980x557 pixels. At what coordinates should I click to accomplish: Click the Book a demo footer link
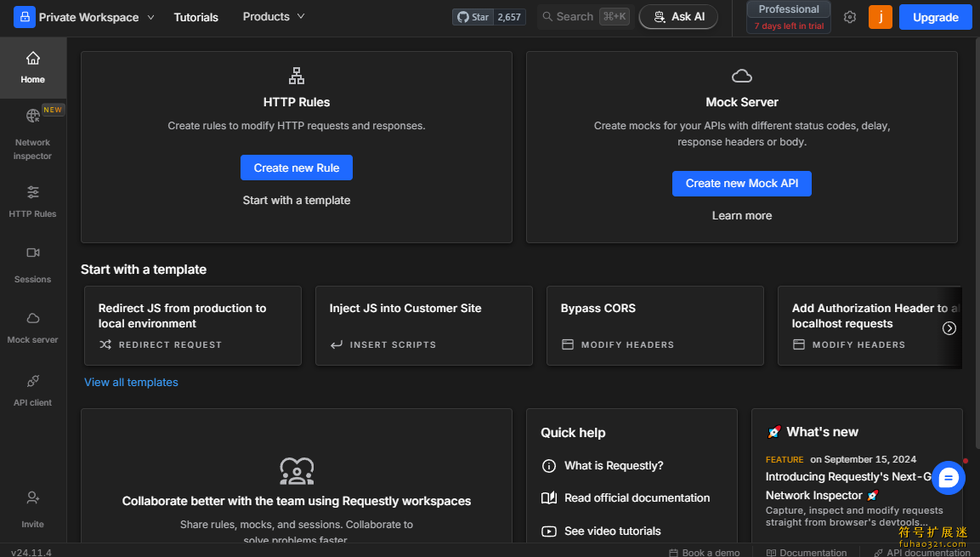click(x=705, y=553)
